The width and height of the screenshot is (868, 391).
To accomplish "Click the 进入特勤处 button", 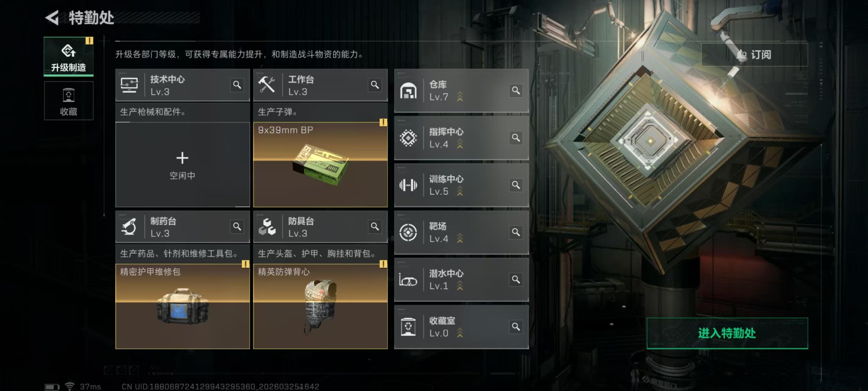I will pos(727,333).
